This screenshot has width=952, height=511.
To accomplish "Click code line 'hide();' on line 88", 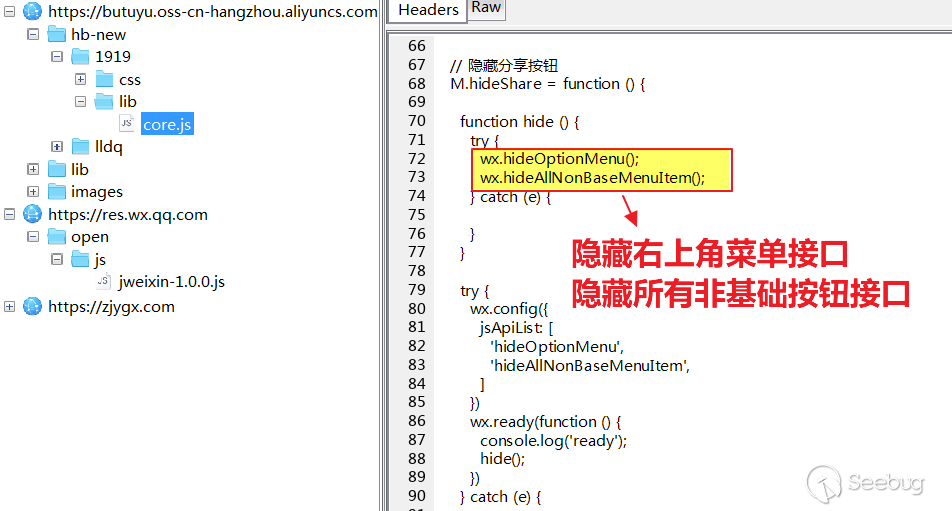I will 503,459.
